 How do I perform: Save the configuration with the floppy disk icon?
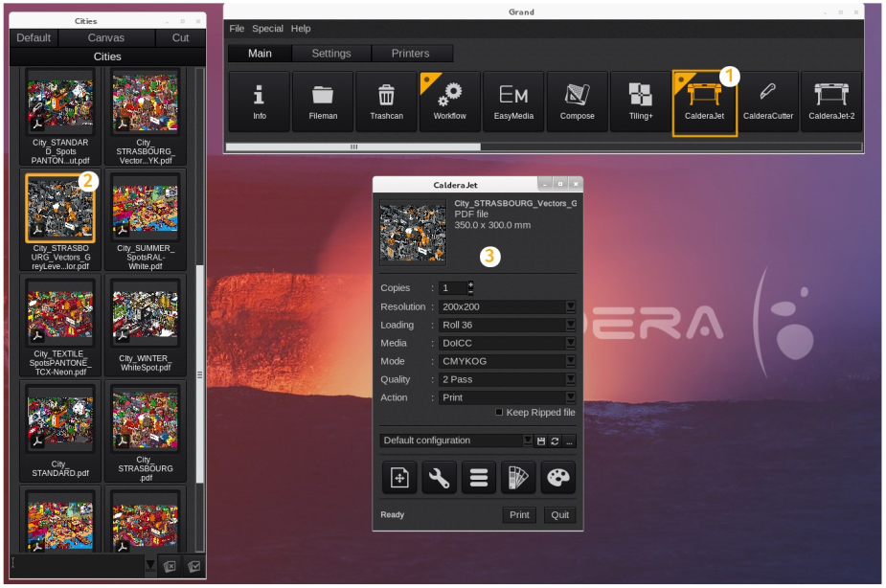[541, 441]
